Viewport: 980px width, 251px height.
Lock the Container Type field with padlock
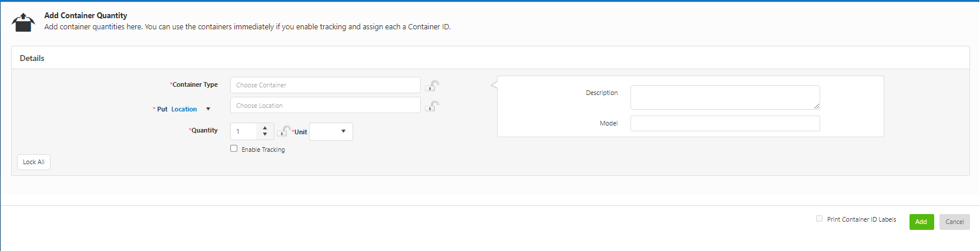(x=432, y=86)
